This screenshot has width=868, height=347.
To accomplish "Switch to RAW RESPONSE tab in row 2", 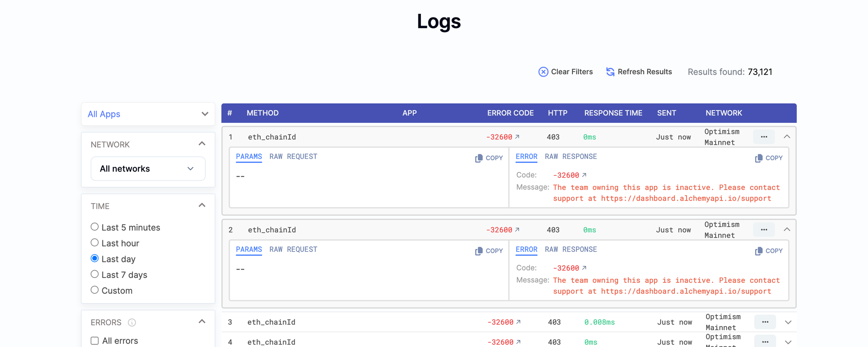I will tap(571, 250).
